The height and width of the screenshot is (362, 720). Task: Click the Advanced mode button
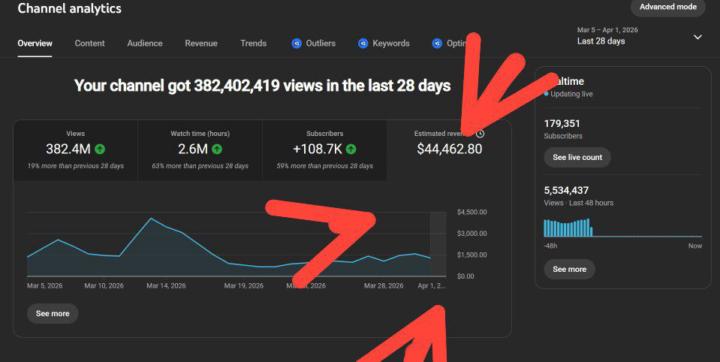point(668,7)
